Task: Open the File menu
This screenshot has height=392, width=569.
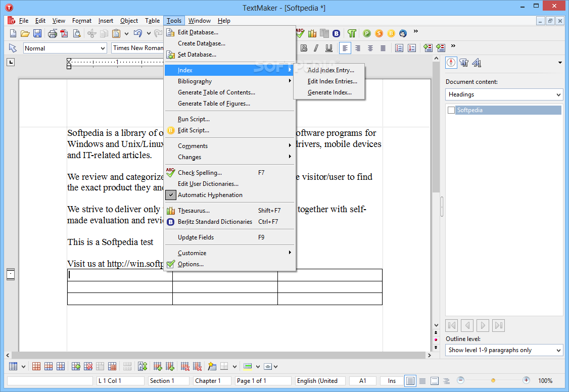Action: tap(24, 21)
